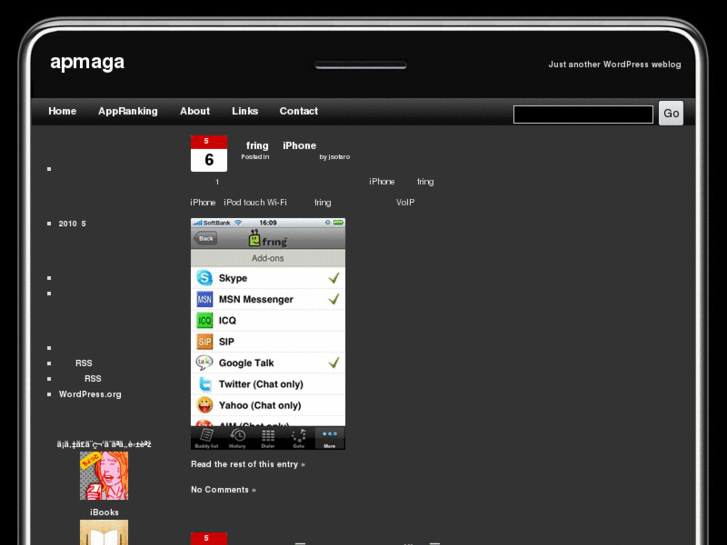Click the MSN Messenger icon in screenshot
This screenshot has height=545, width=727.
204,299
